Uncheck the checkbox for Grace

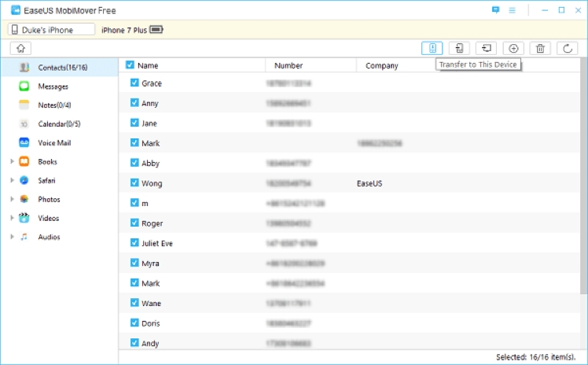tap(134, 83)
